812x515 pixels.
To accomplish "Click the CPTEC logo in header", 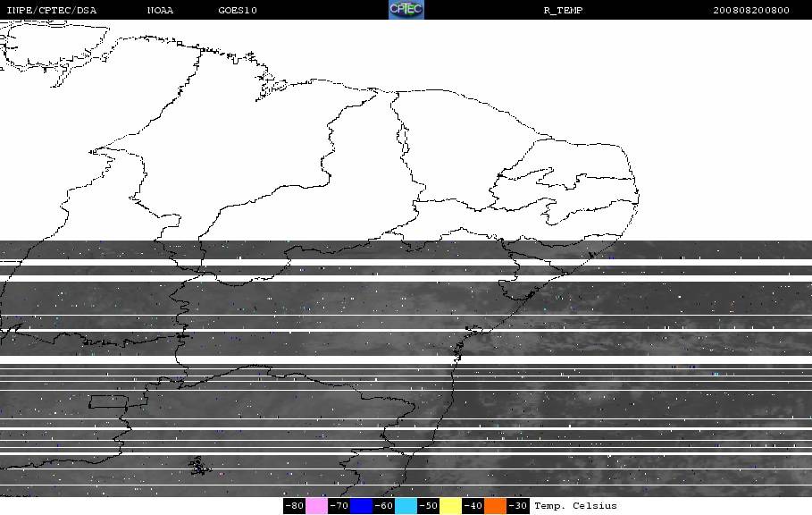I will pyautogui.click(x=406, y=9).
